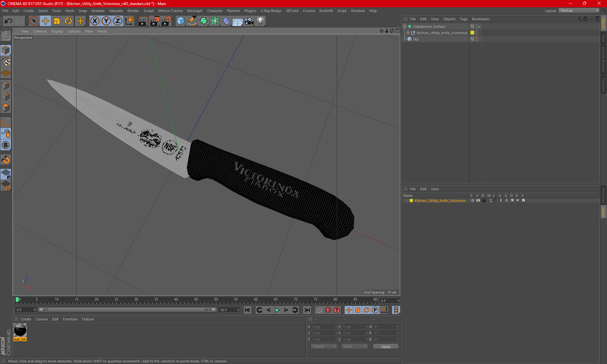Open the Sculpt menu
The width and height of the screenshot is (607, 364).
click(148, 11)
